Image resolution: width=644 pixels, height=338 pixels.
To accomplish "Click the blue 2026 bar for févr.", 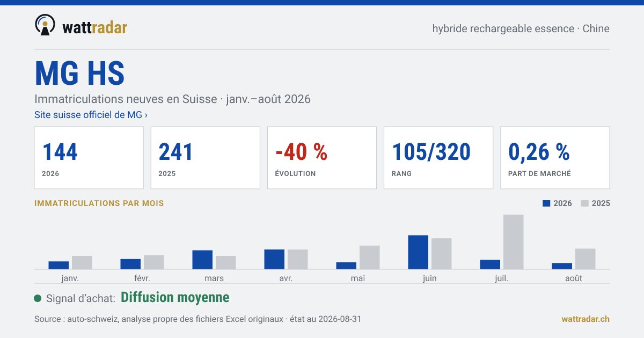I will point(130,264).
